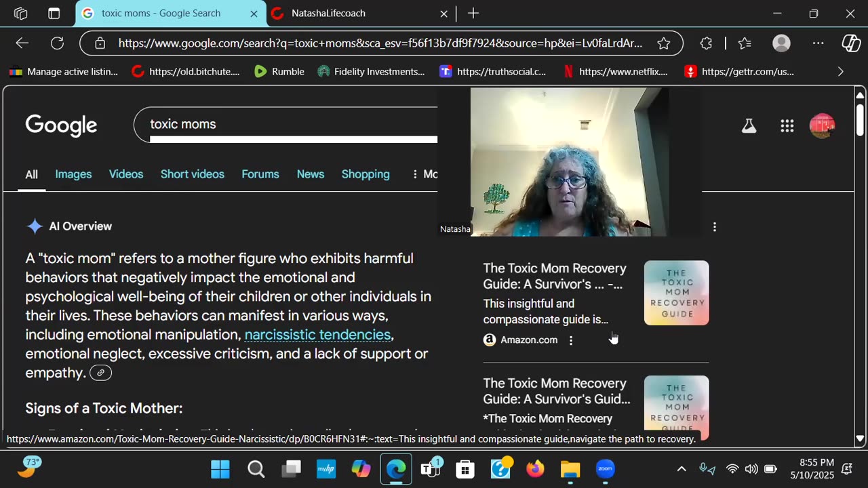Open Microsoft Teams from taskbar

[431, 469]
